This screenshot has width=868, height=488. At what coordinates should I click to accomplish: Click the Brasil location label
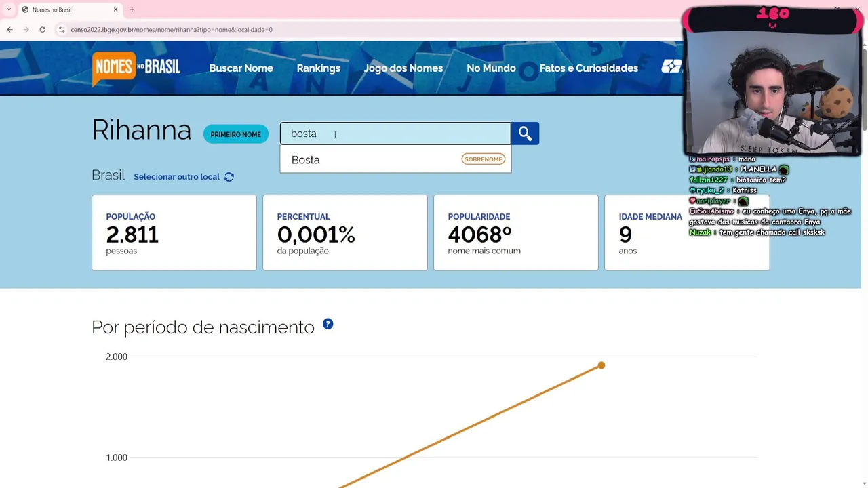108,175
